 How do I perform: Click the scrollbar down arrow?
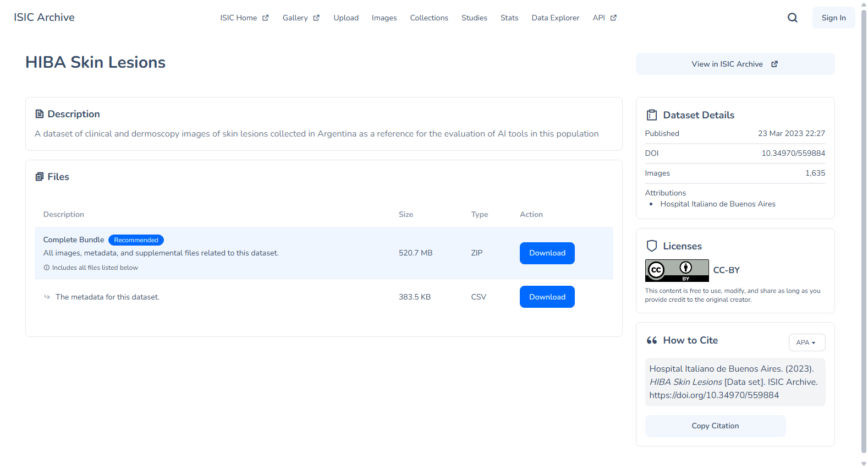click(864, 464)
